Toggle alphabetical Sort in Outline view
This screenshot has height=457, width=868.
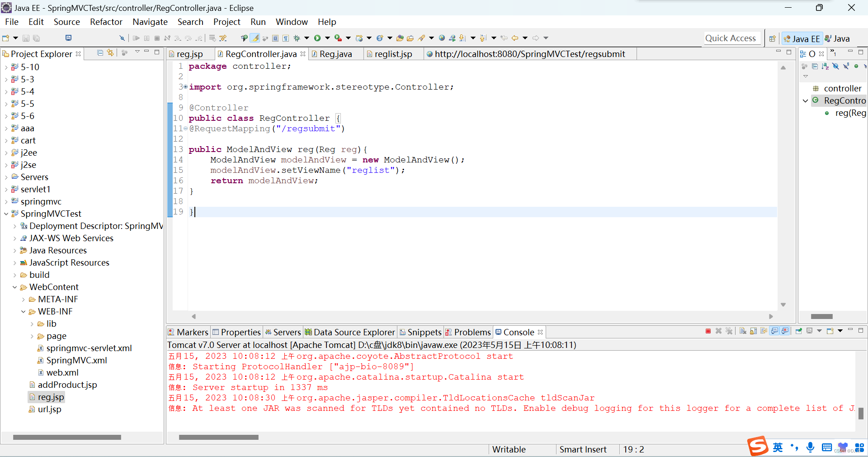[825, 67]
